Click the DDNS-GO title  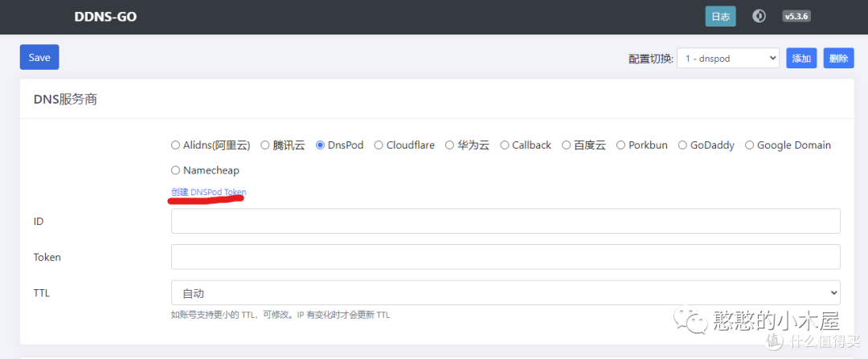point(105,17)
